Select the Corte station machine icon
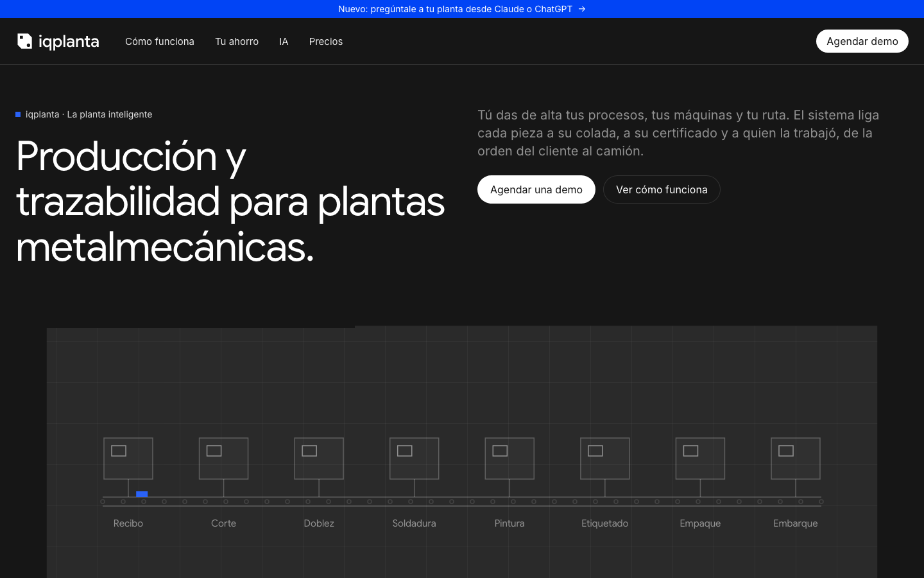 tap(223, 459)
